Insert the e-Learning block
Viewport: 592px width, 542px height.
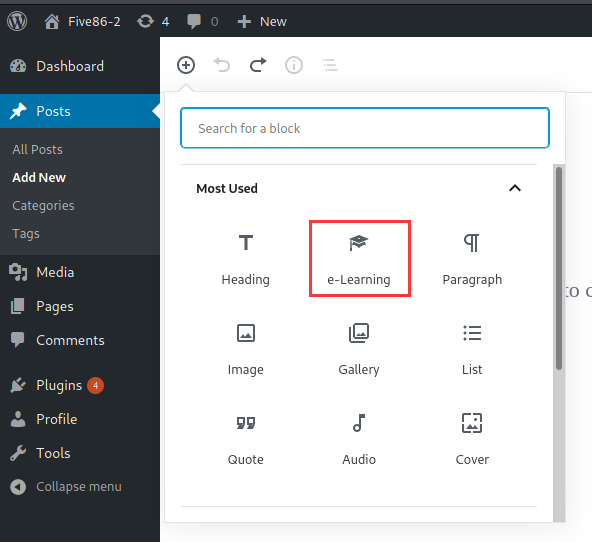pyautogui.click(x=359, y=259)
